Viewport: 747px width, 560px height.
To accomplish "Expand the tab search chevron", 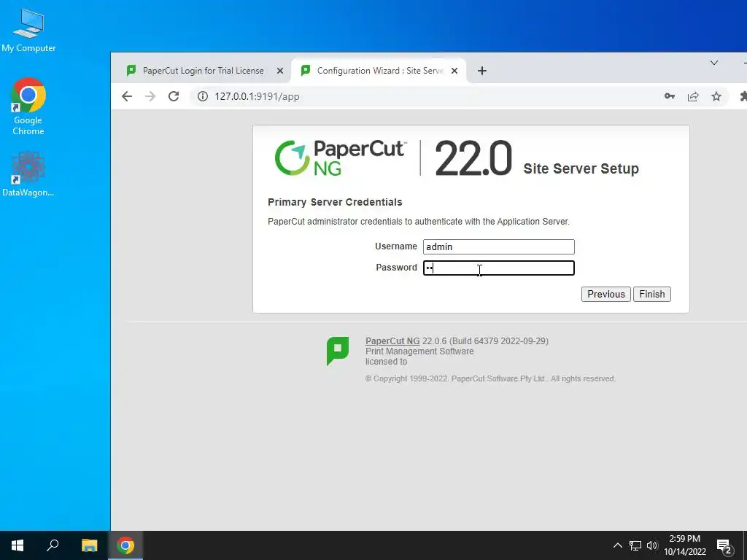I will (713, 63).
